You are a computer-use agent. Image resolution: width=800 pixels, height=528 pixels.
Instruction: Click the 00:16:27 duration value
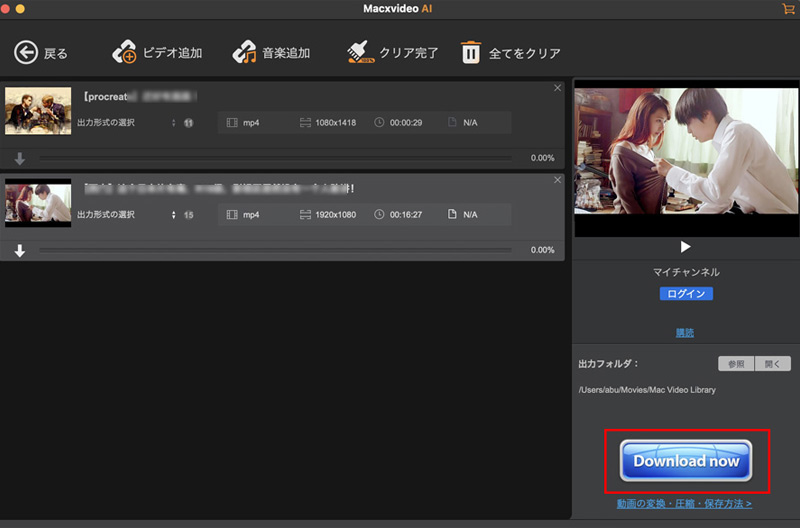tap(406, 215)
